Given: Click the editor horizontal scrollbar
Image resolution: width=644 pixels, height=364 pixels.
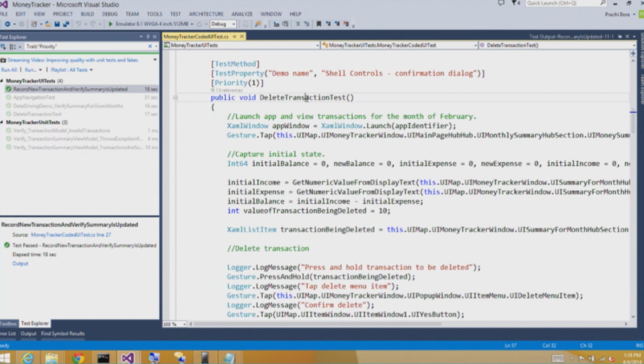Looking at the screenshot, I should point(317,324).
